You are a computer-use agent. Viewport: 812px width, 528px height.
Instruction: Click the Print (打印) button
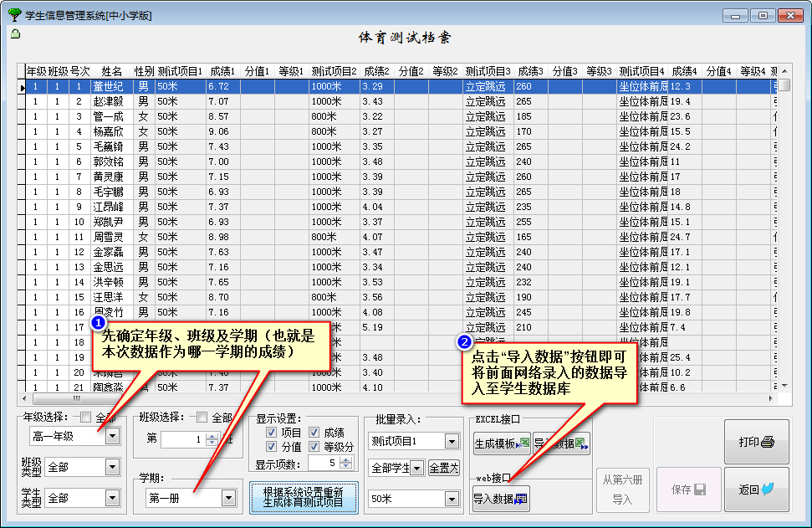pos(756,442)
